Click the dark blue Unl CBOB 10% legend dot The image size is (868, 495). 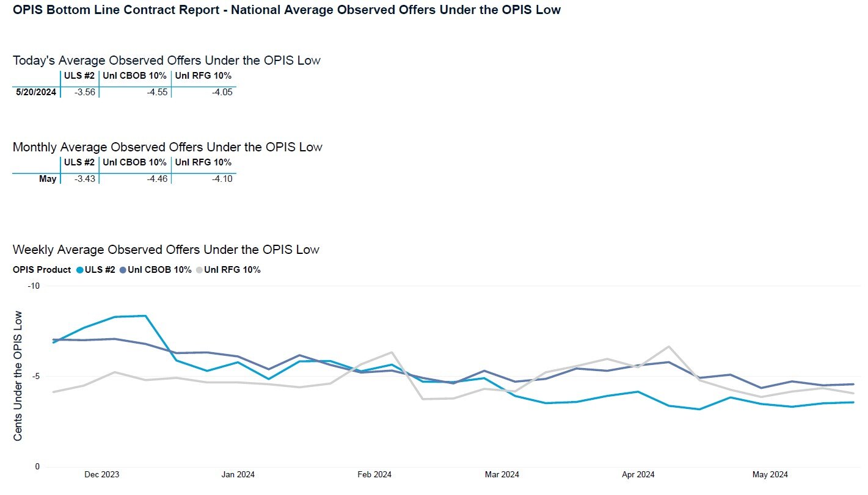(123, 270)
